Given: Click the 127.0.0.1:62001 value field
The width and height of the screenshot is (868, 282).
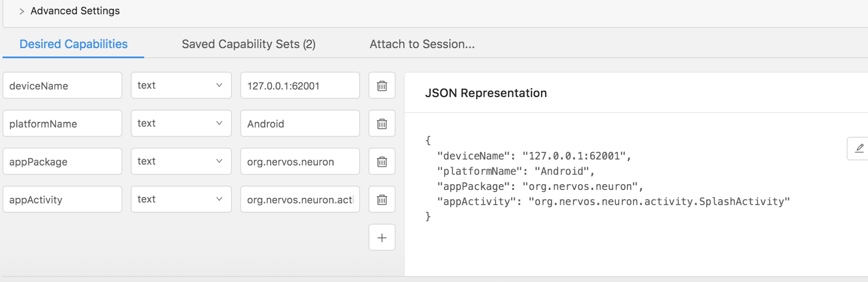Looking at the screenshot, I should 300,86.
